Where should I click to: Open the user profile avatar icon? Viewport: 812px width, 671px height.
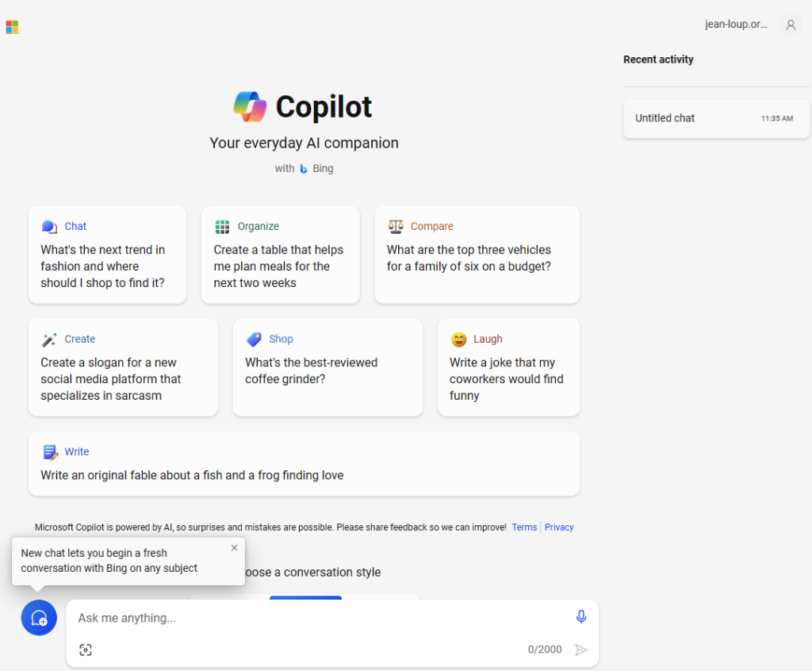[x=791, y=25]
